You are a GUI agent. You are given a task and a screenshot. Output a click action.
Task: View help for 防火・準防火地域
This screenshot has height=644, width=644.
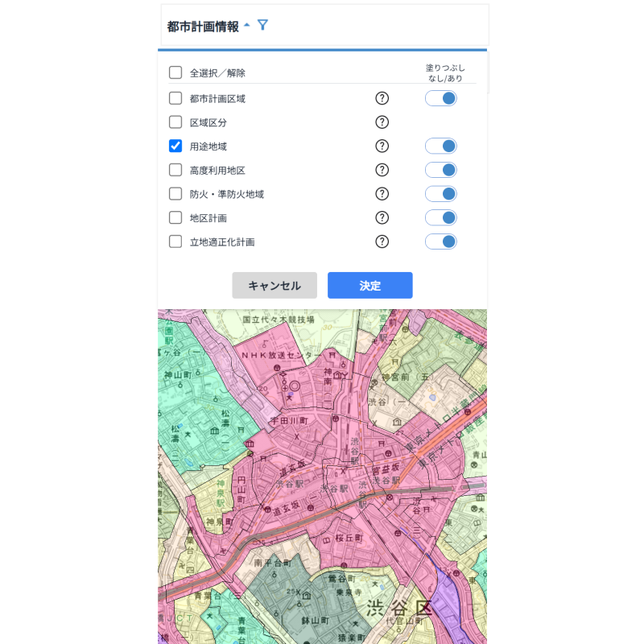382,194
